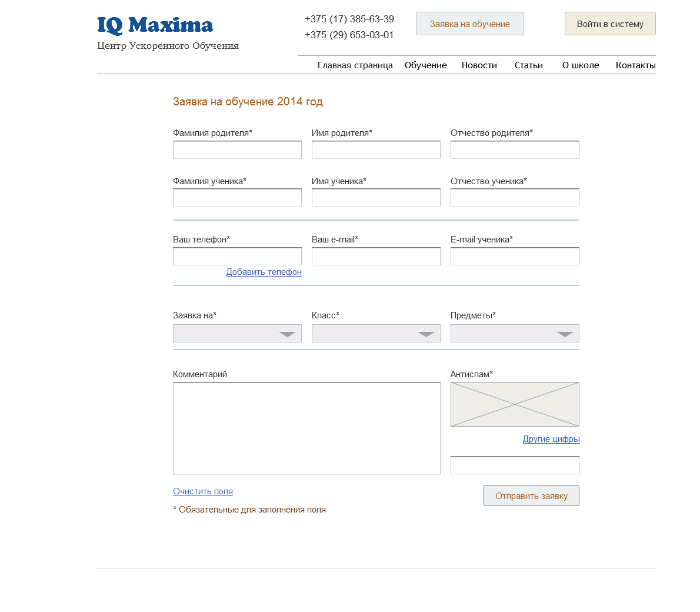Focus the Фамилия родителя input field
The image size is (700, 612).
[x=237, y=149]
